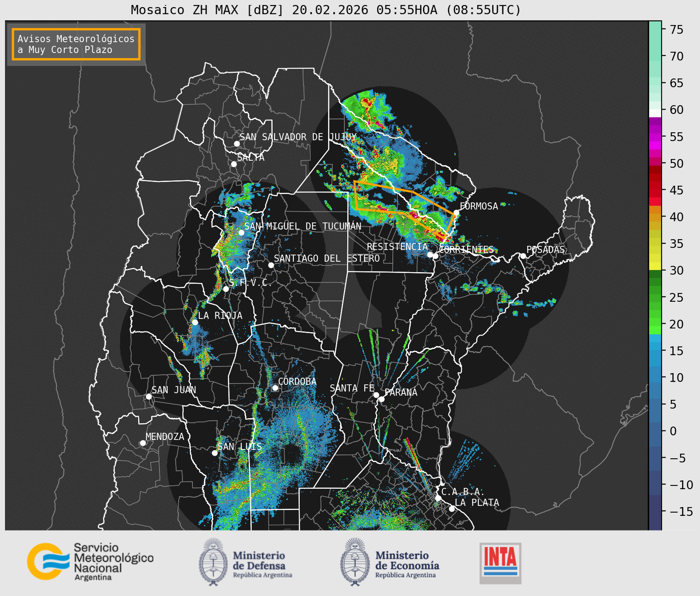Click the Servicio Meteorológico Nacional Argentina text
The width and height of the screenshot is (700, 596).
(x=114, y=562)
